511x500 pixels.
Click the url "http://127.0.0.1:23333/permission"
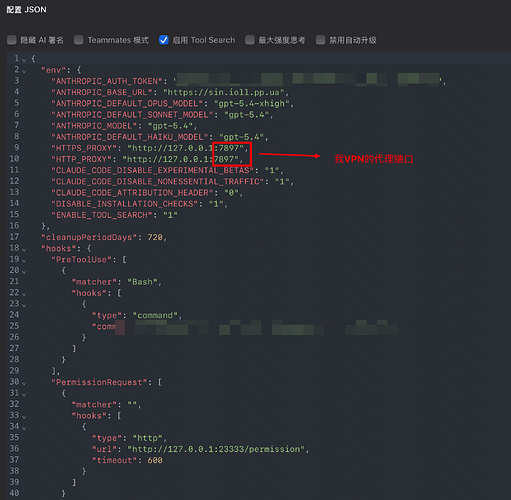[216, 449]
